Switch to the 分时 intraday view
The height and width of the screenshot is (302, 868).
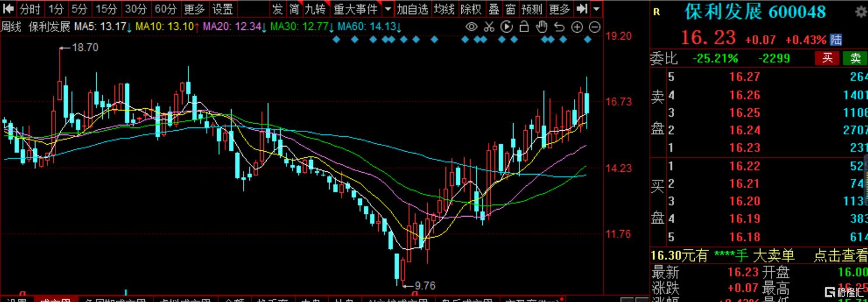(30, 9)
